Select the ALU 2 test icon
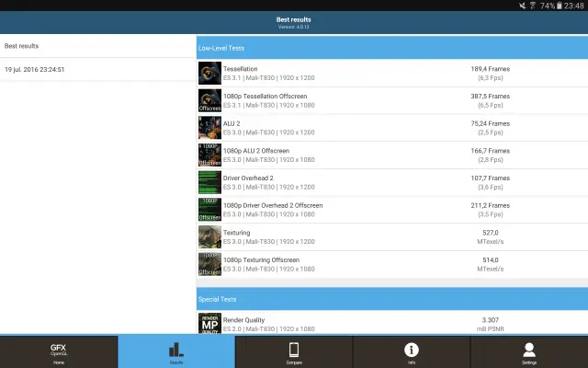588x368 pixels. pyautogui.click(x=209, y=128)
